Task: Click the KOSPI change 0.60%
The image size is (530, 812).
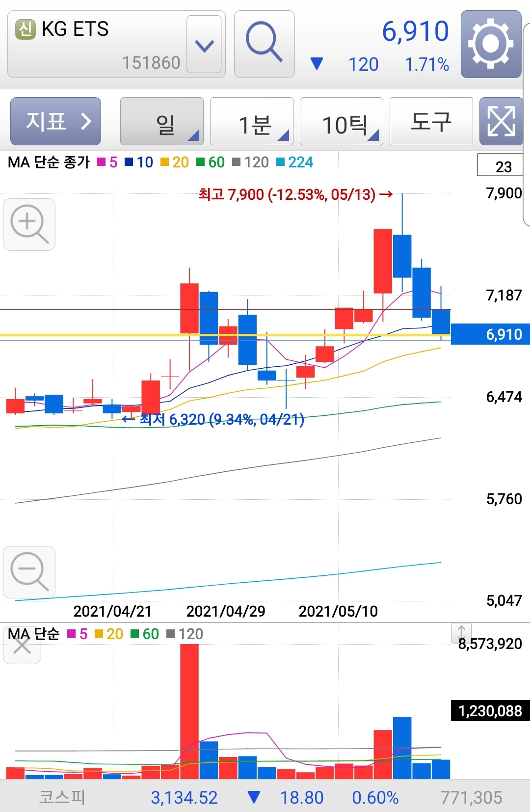Action: click(375, 798)
